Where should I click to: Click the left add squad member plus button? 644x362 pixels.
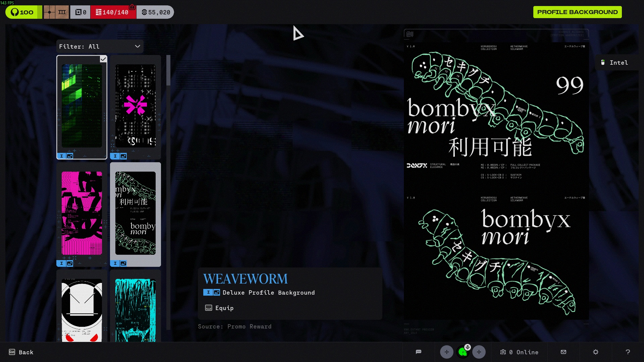click(x=446, y=352)
